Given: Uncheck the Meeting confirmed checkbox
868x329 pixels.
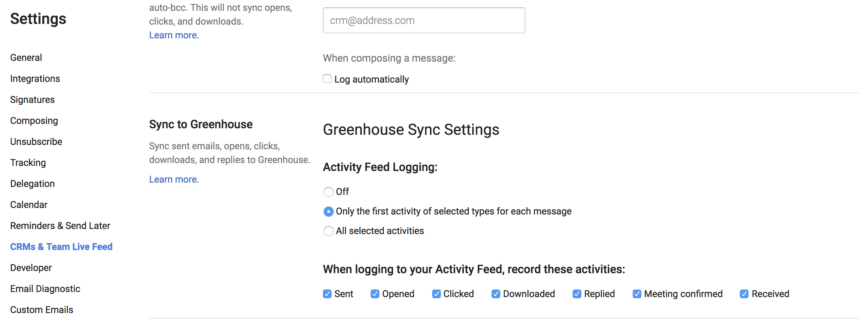Looking at the screenshot, I should pyautogui.click(x=637, y=294).
